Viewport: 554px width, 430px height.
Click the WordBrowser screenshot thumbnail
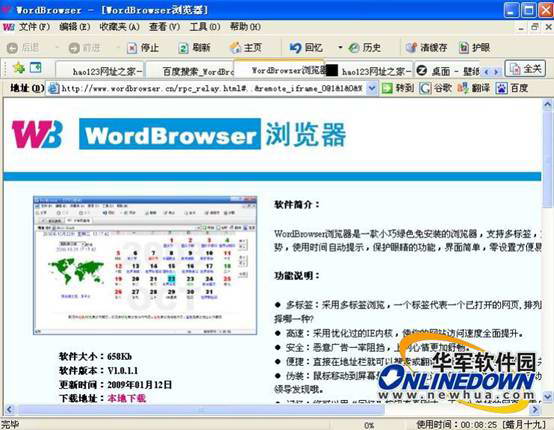click(145, 265)
